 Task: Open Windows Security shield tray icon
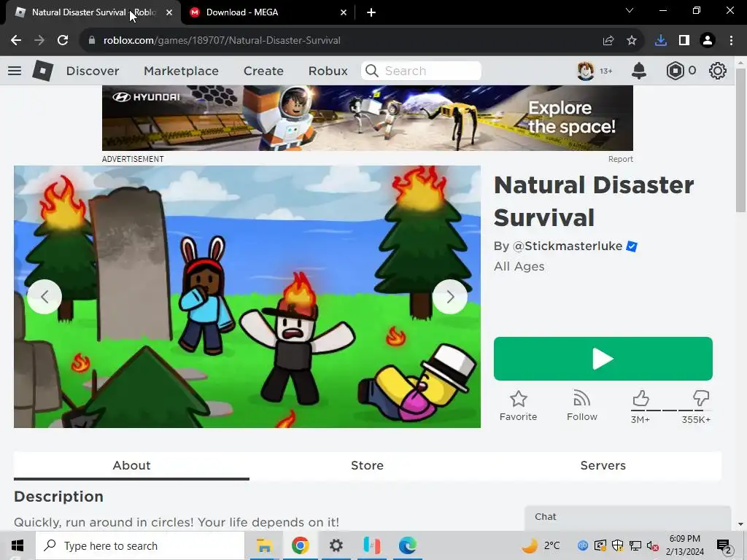coord(617,545)
